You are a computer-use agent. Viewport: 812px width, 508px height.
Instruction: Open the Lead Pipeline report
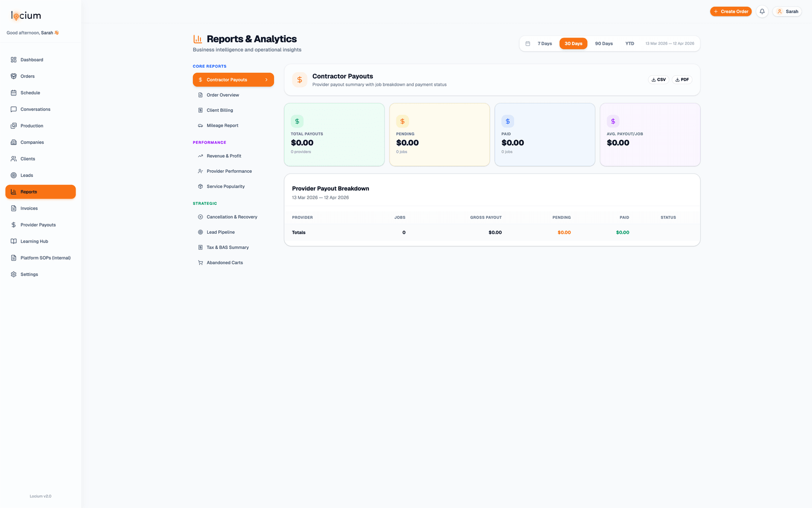233,232
